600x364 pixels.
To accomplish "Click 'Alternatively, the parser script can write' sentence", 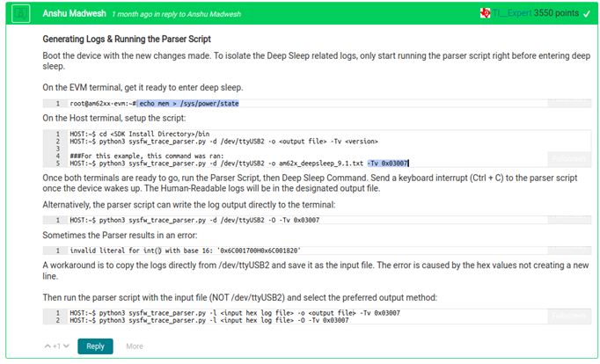I will [x=188, y=205].
